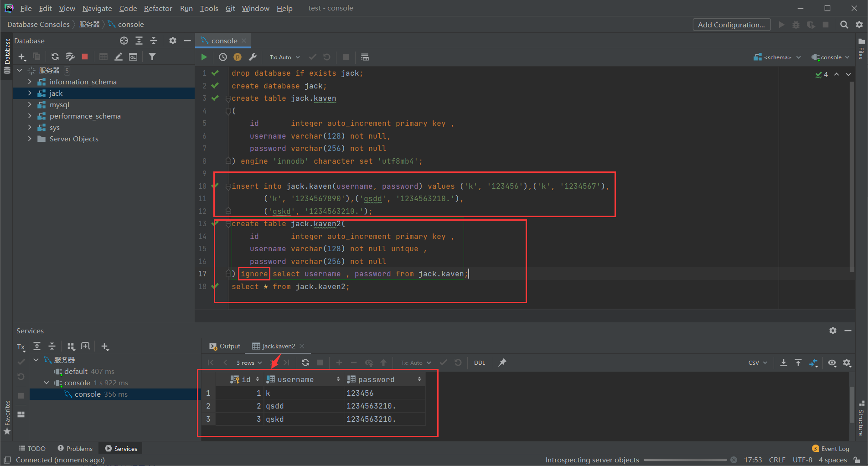Click the green Execute run button

click(x=204, y=57)
